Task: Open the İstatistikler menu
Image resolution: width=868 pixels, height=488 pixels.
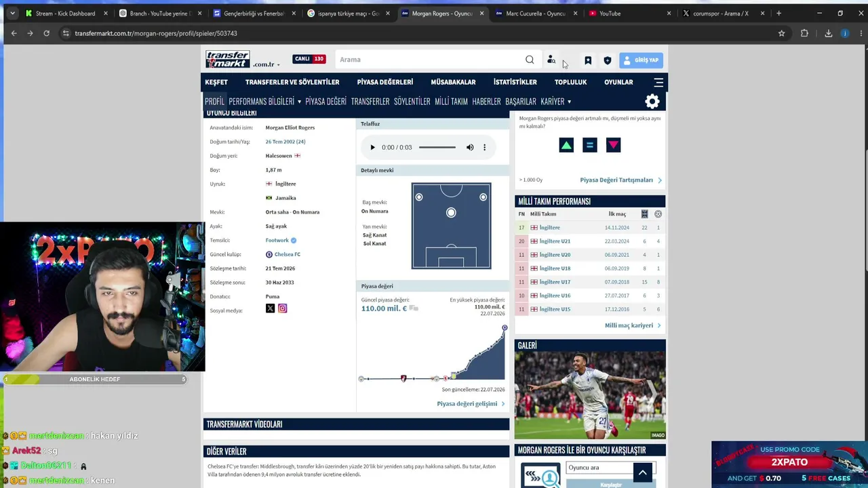Action: point(515,82)
